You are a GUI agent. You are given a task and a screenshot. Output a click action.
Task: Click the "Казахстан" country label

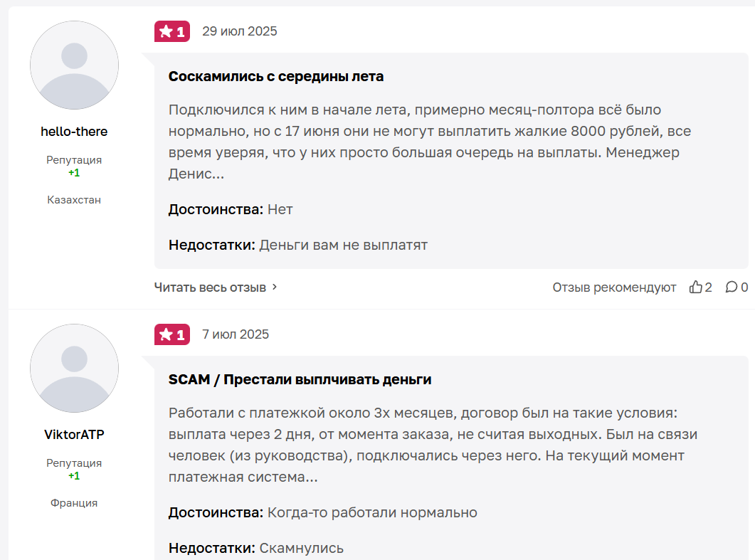pyautogui.click(x=74, y=200)
